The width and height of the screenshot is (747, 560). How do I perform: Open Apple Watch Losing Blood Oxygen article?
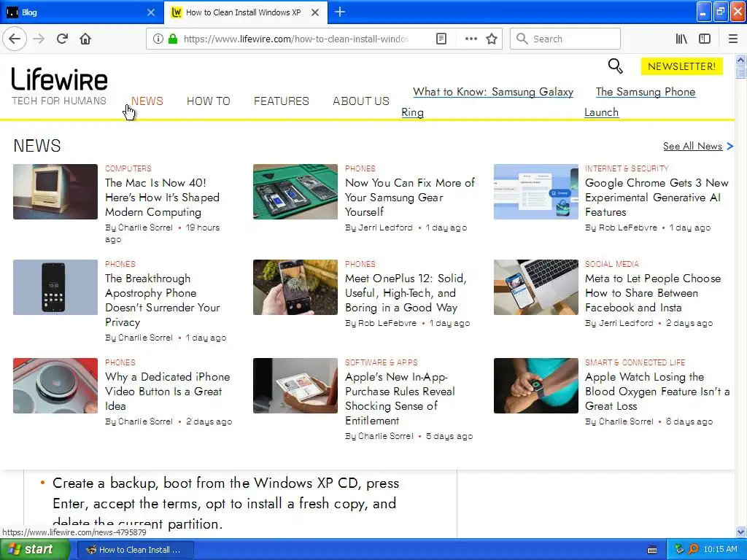point(657,391)
